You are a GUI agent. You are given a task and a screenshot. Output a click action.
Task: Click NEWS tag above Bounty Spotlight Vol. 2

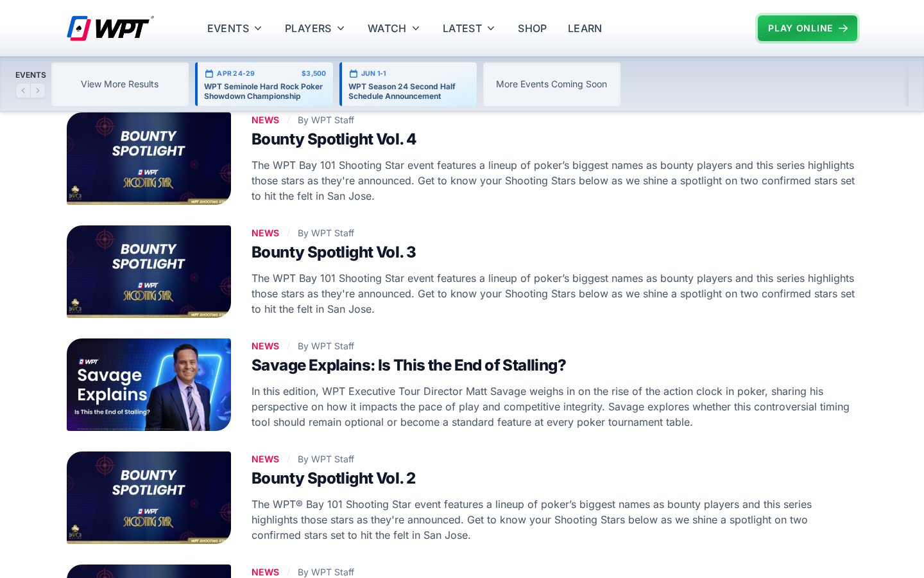coord(265,459)
